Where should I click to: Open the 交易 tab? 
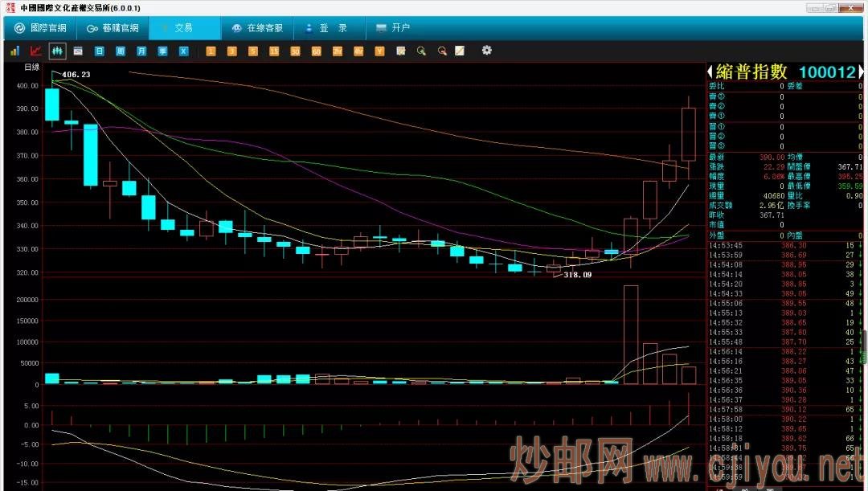tap(183, 28)
